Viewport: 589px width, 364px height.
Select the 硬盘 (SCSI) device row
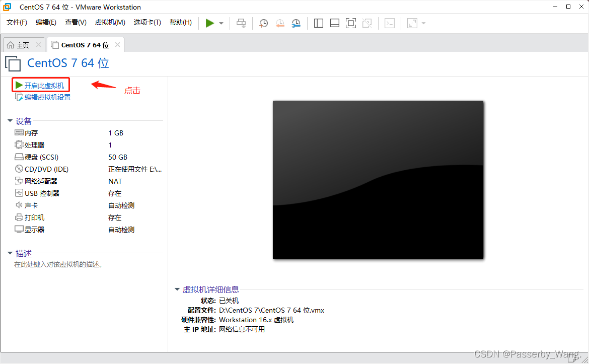88,157
